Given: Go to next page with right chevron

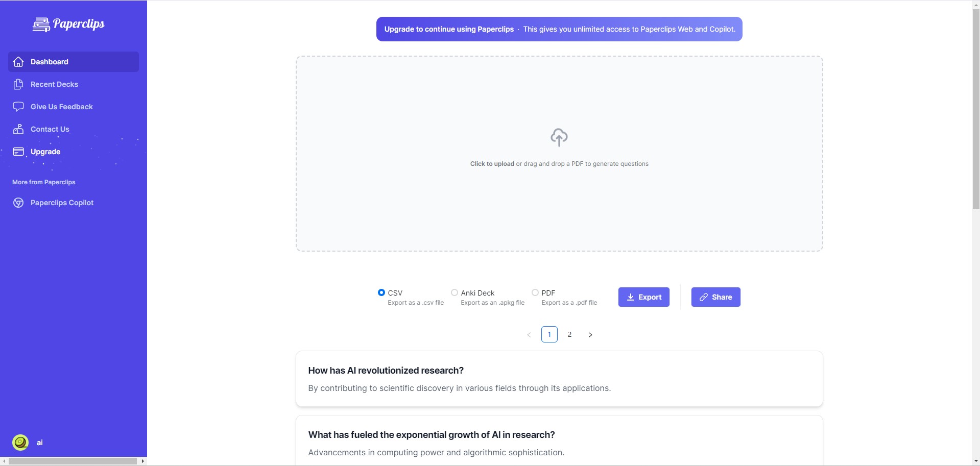Looking at the screenshot, I should point(590,335).
